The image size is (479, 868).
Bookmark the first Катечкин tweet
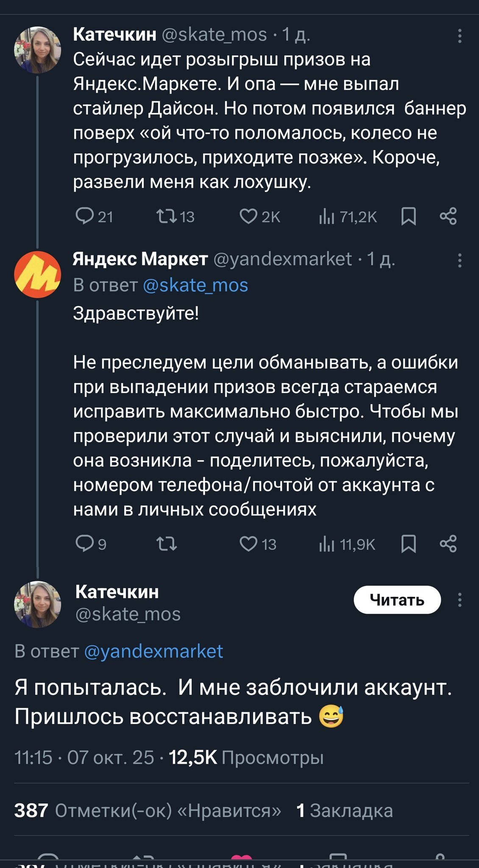pos(409,216)
